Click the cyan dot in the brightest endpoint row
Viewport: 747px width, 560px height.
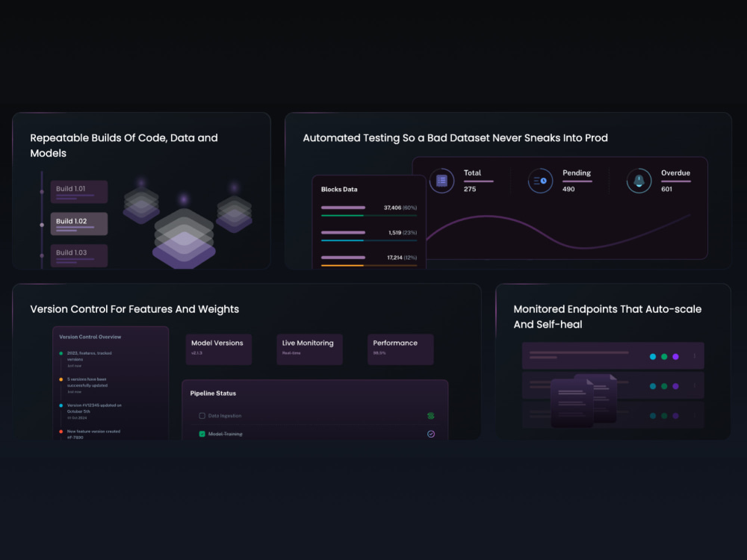coord(653,357)
